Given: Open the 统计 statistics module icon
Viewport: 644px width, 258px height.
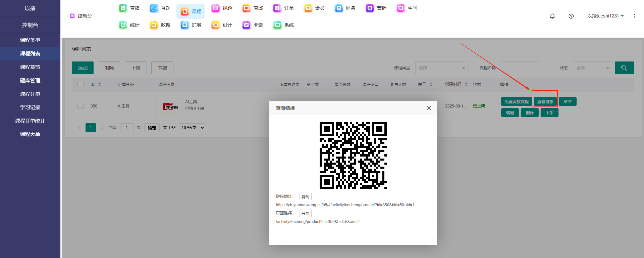Looking at the screenshot, I should coord(123,25).
